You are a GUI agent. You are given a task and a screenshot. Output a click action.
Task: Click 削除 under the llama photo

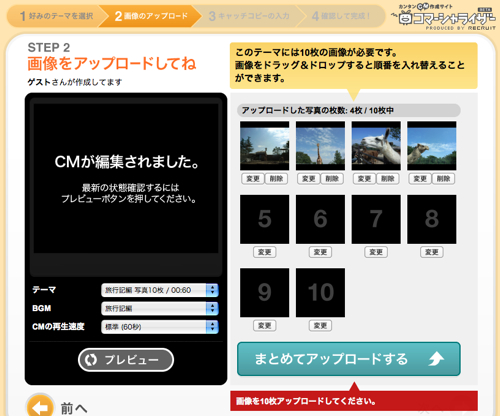(x=388, y=179)
